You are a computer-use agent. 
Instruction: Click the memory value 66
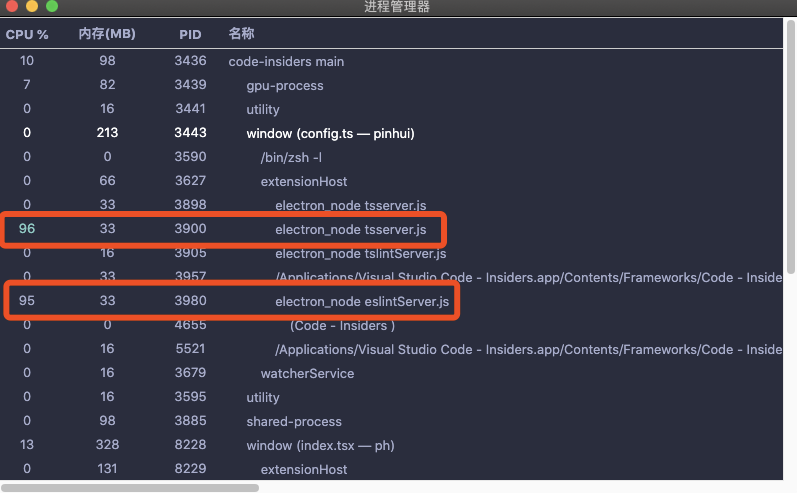[107, 180]
